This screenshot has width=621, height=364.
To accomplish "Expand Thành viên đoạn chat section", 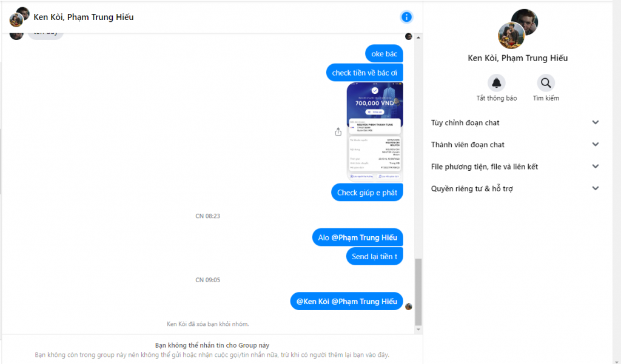I will [x=515, y=145].
